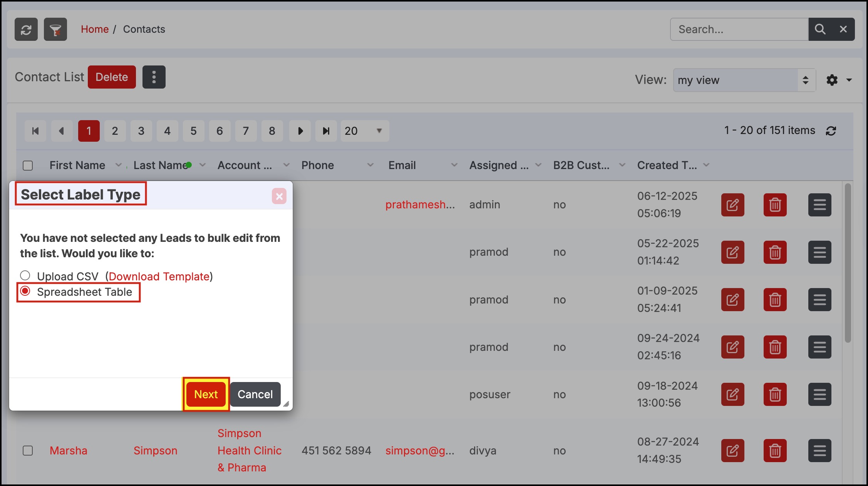Click Home in the breadcrumb

tap(95, 29)
